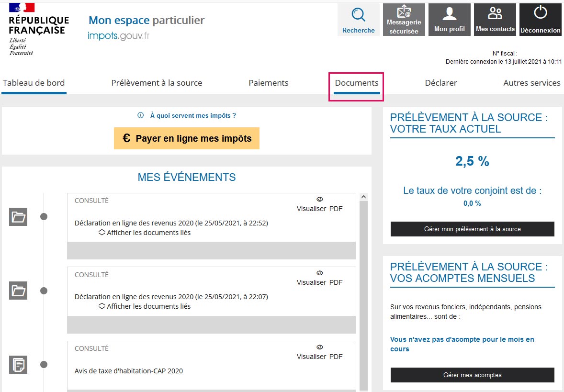Switch to the Documents tab
564x392 pixels.
click(356, 82)
